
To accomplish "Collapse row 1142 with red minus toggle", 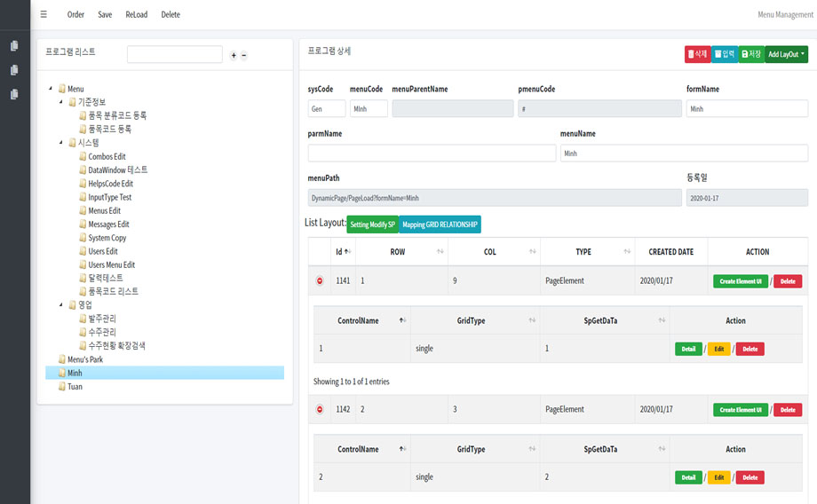I will coord(320,410).
